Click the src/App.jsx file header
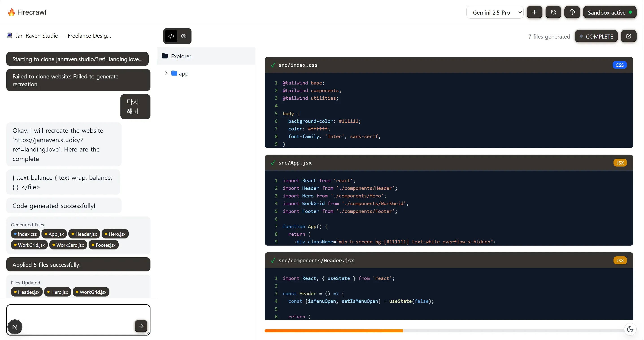The height and width of the screenshot is (340, 644). coord(449,163)
